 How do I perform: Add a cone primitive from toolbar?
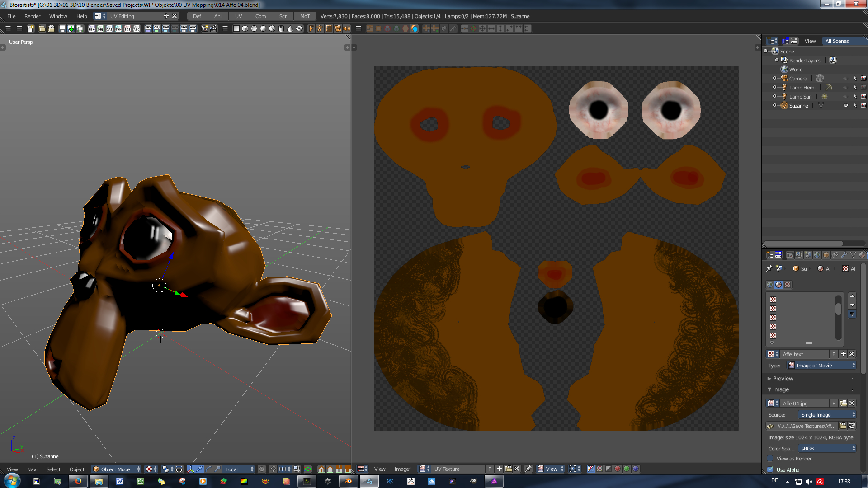[290, 28]
